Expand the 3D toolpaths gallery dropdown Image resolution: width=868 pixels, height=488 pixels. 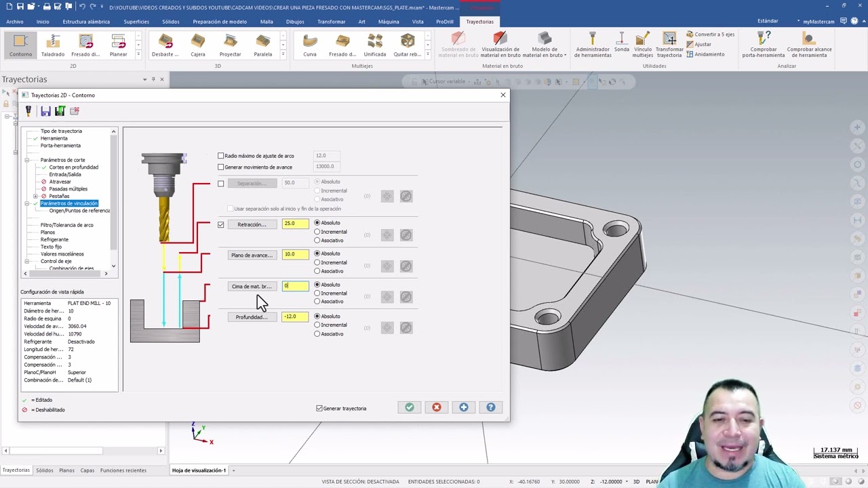283,55
